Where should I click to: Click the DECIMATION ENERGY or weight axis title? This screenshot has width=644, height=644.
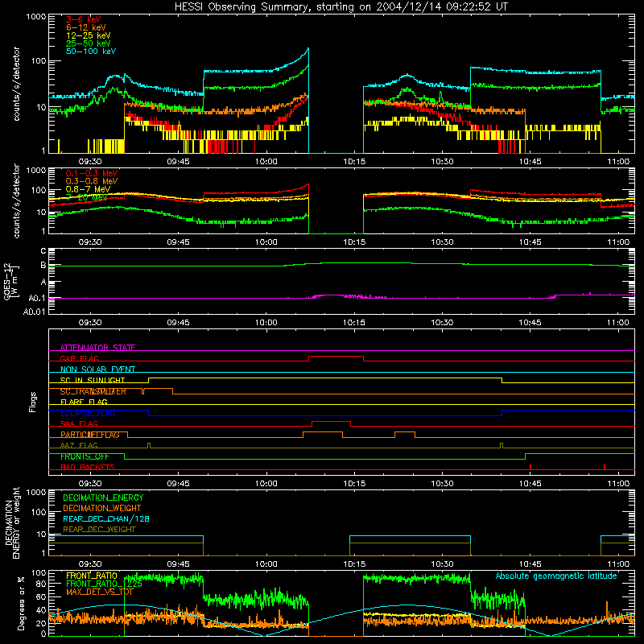[12, 522]
